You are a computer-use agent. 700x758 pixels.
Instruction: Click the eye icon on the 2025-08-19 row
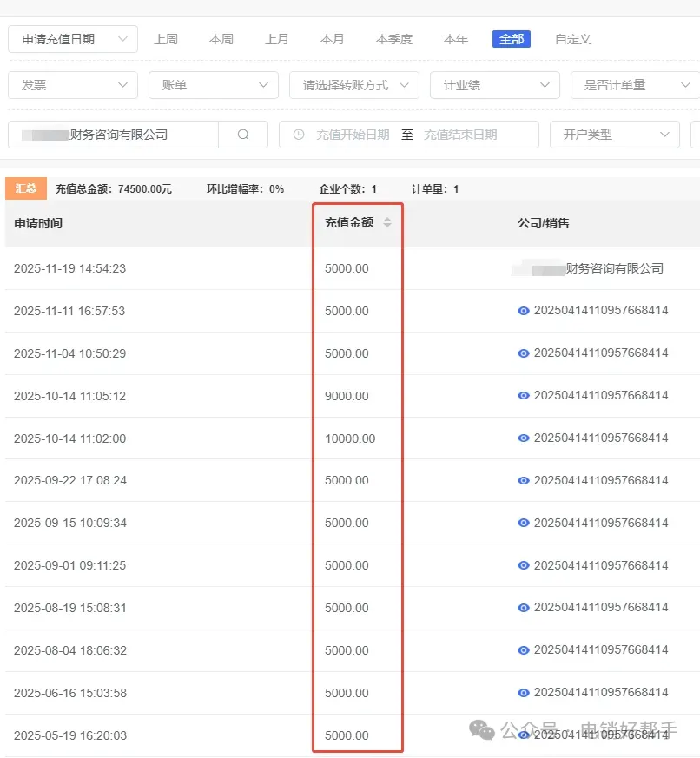click(x=524, y=608)
